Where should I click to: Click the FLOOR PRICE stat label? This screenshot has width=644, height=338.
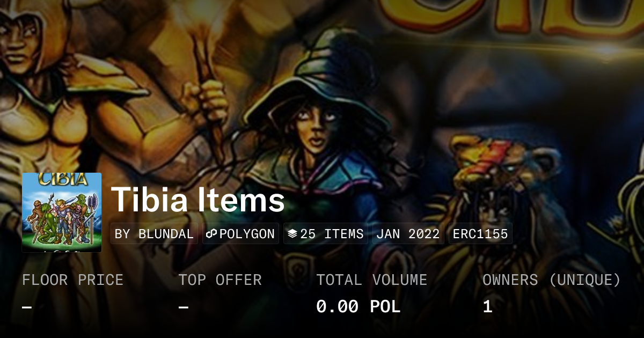[x=72, y=280]
